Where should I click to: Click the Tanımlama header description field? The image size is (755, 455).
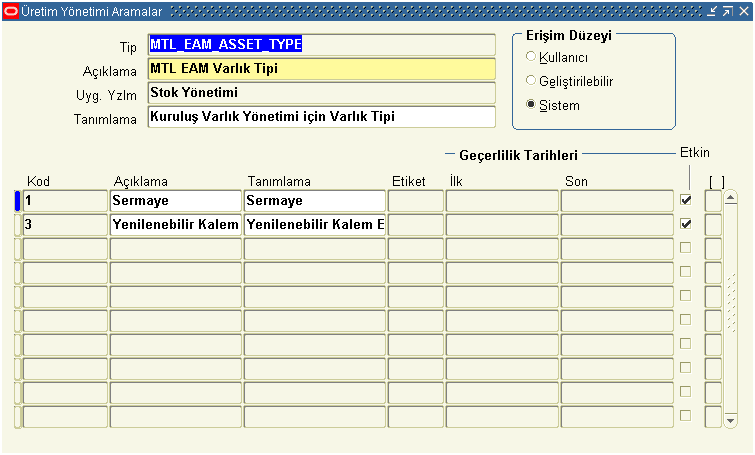[x=321, y=117]
